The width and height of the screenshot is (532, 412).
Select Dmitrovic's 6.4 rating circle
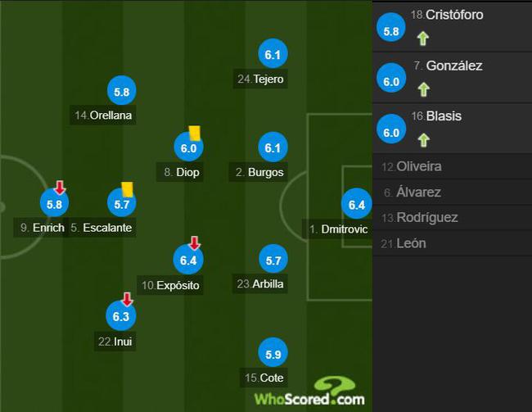coord(357,204)
